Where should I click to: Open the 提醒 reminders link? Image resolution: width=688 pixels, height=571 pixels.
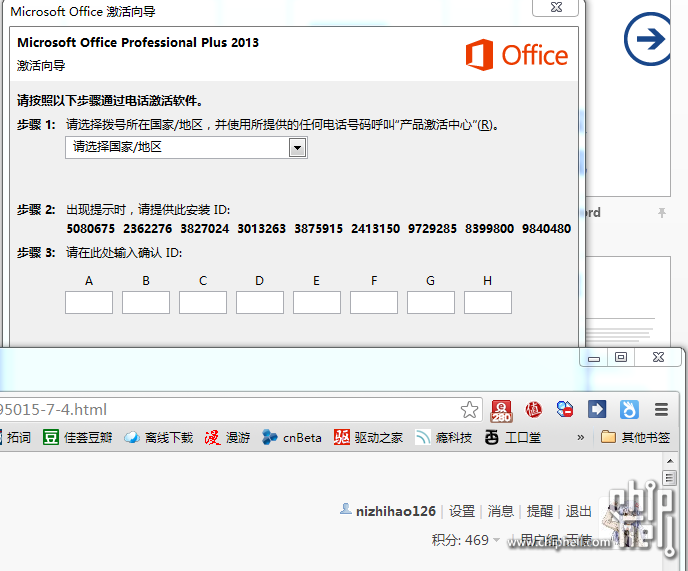pos(540,511)
